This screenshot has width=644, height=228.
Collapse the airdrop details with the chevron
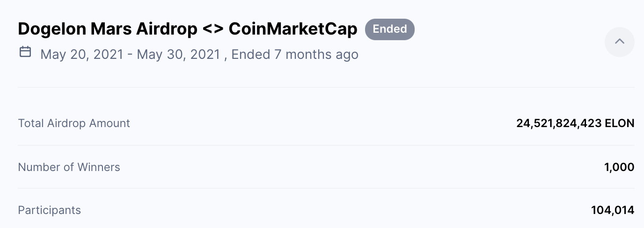click(619, 42)
